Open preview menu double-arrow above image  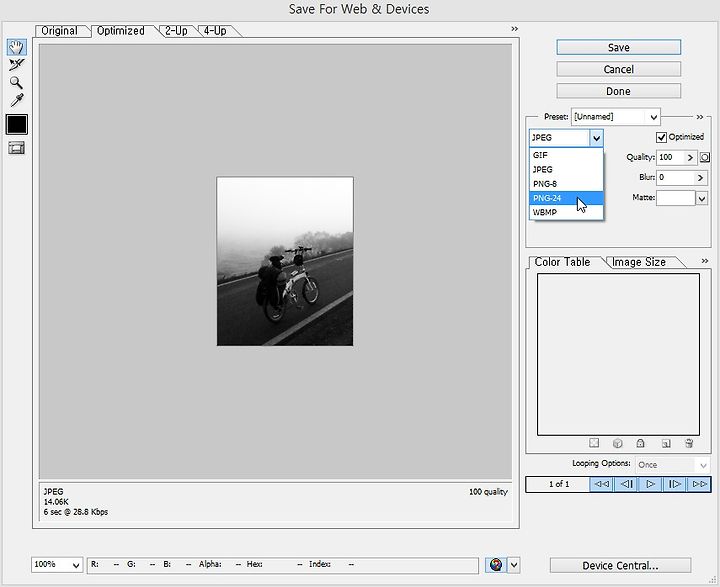pyautogui.click(x=514, y=29)
